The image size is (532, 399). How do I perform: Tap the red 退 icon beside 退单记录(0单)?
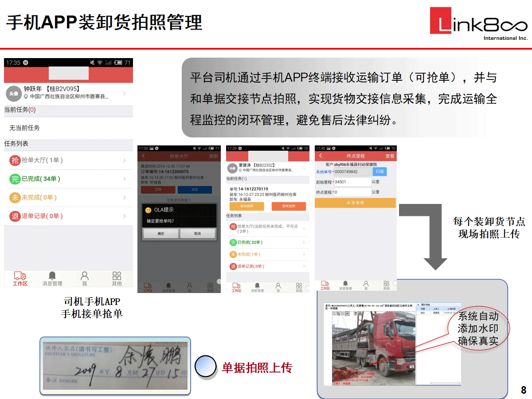pos(15,216)
